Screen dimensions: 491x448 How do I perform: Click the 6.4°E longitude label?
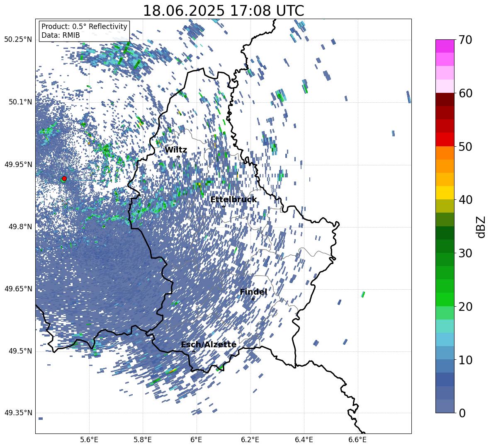[304, 440]
